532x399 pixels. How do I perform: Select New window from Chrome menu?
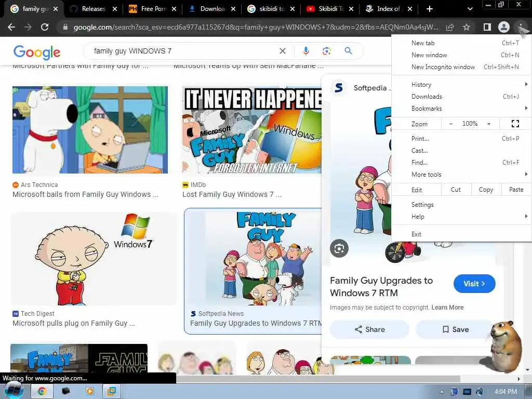pos(461,55)
